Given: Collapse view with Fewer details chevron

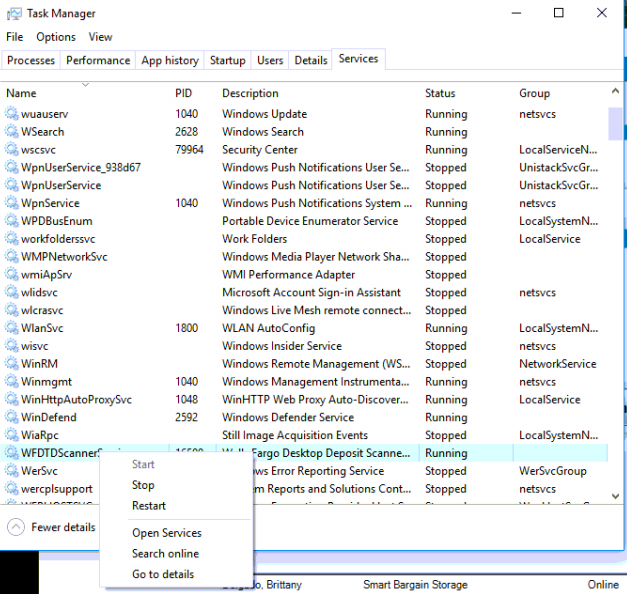Looking at the screenshot, I should [x=16, y=527].
